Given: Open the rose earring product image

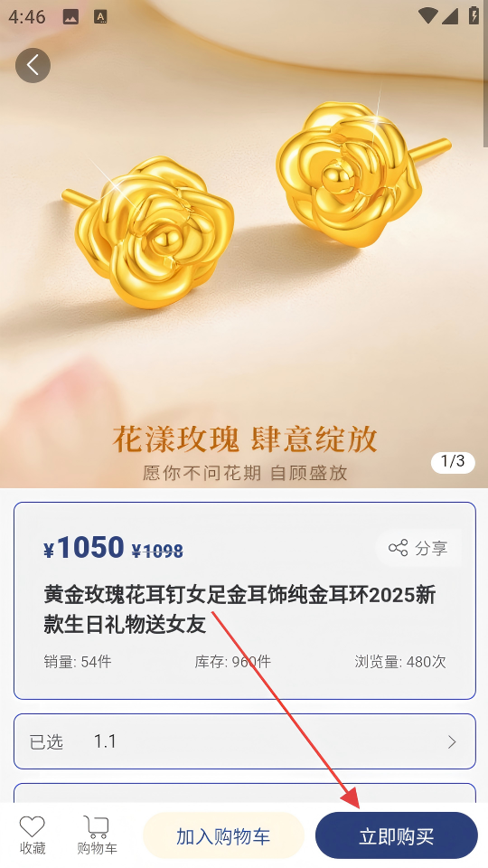Looking at the screenshot, I should coord(244,243).
